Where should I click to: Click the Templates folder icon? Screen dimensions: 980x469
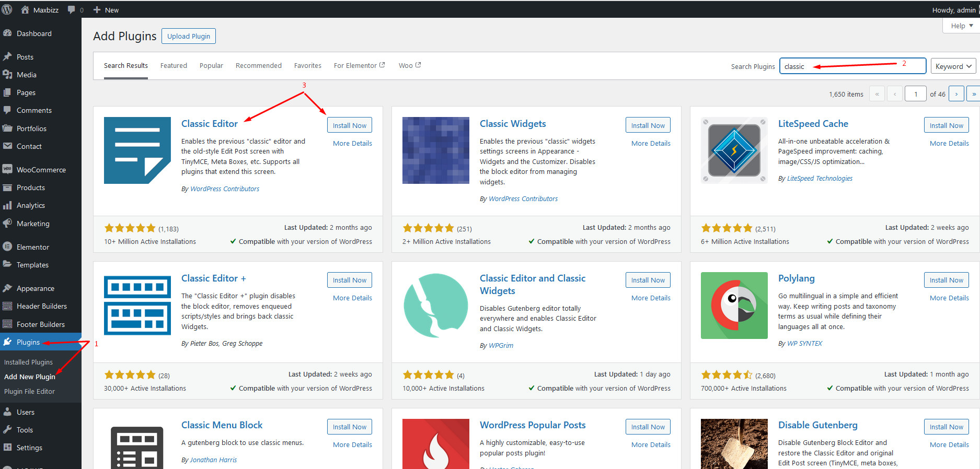click(7, 265)
